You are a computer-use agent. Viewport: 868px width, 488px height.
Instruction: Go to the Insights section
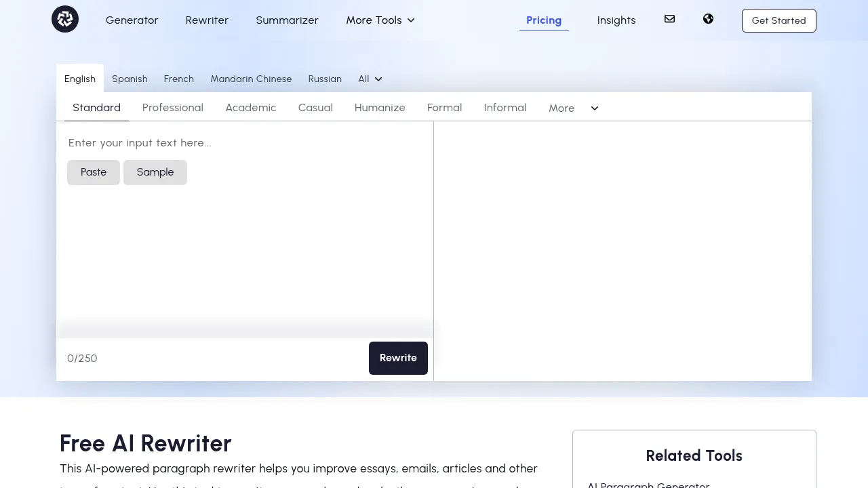point(616,20)
